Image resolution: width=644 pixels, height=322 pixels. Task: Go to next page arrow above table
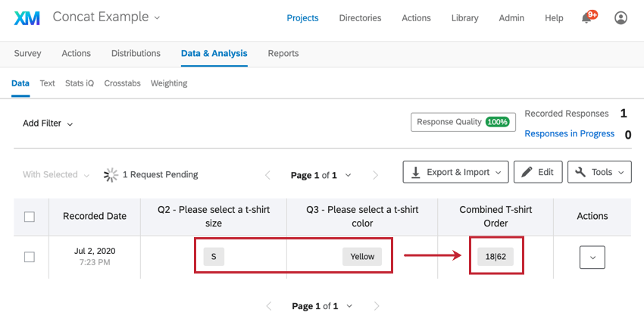click(x=375, y=175)
